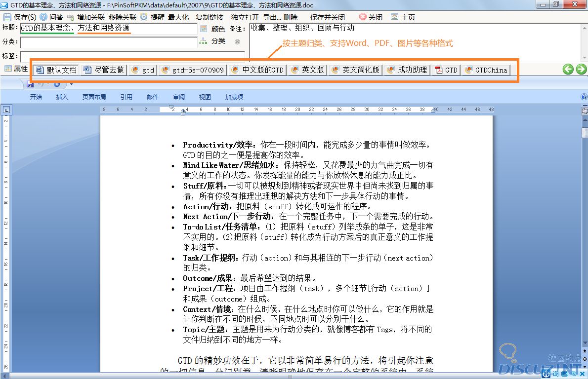Click 保存并关闭 button
588x379 pixels.
[327, 17]
